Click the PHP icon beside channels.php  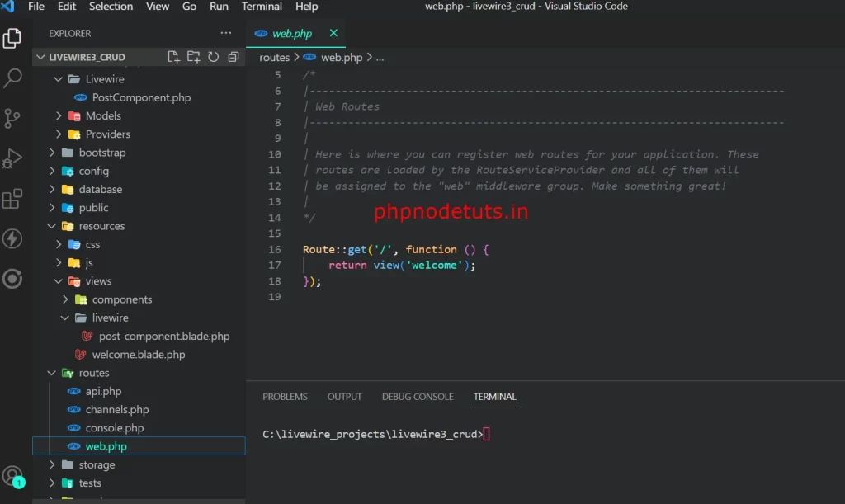pos(73,410)
